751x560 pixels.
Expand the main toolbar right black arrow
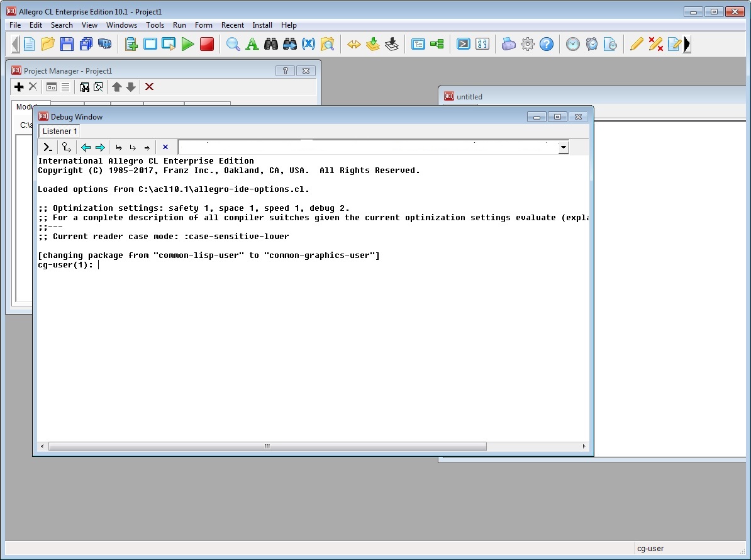click(x=687, y=44)
